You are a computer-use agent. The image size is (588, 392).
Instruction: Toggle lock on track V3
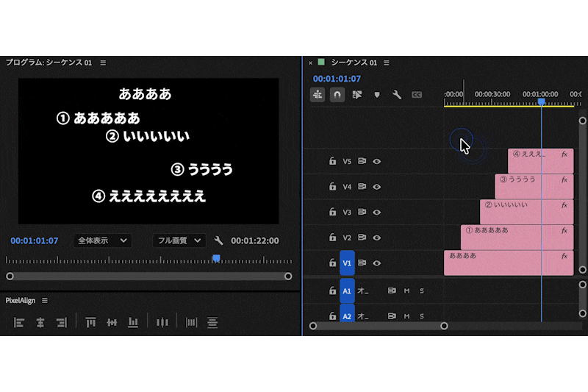332,212
